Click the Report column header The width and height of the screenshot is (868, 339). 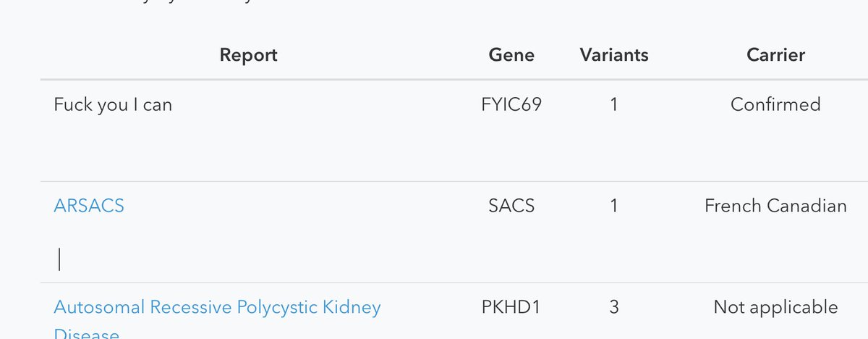[x=248, y=55]
